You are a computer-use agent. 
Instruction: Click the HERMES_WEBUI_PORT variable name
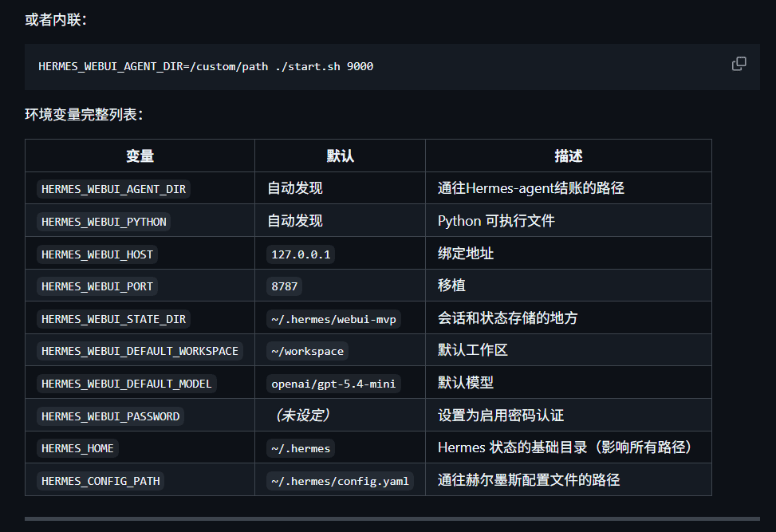click(97, 286)
